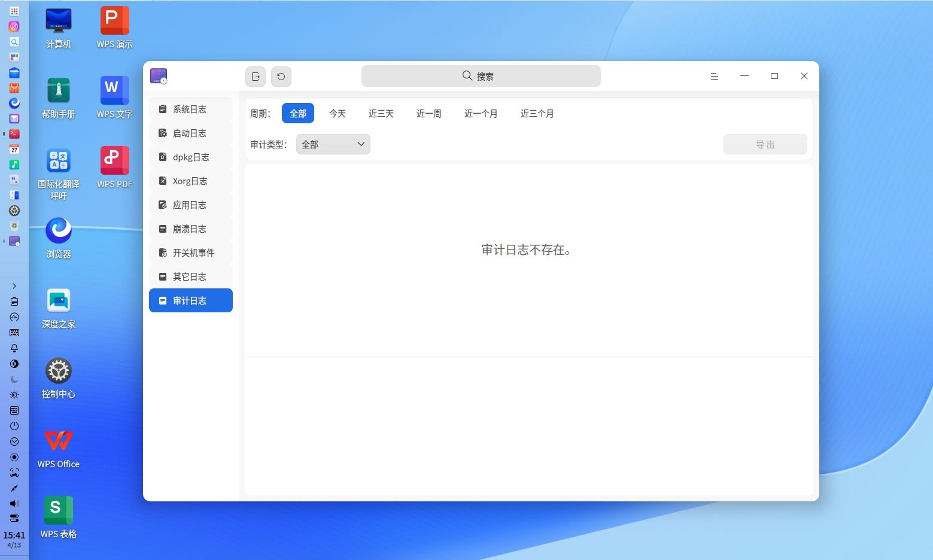Viewport: 933px width, 560px height.
Task: Open the WPS 演示 desktop icon
Action: click(x=115, y=28)
